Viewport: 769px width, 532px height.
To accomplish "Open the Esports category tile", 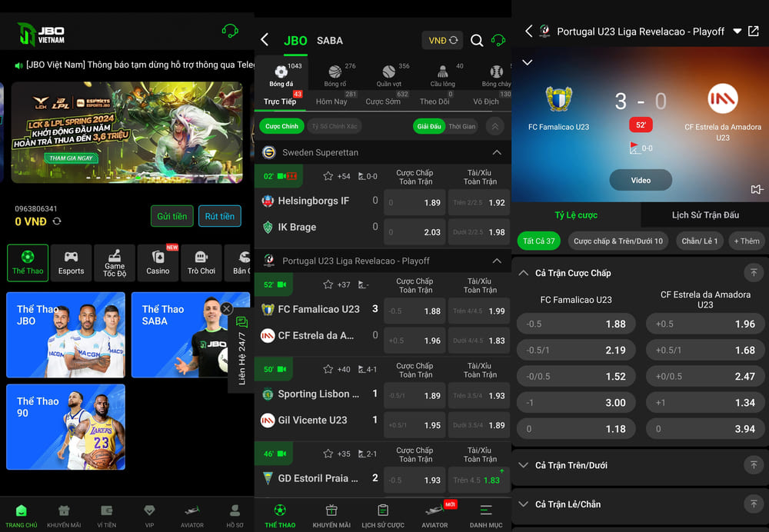I will pos(71,263).
